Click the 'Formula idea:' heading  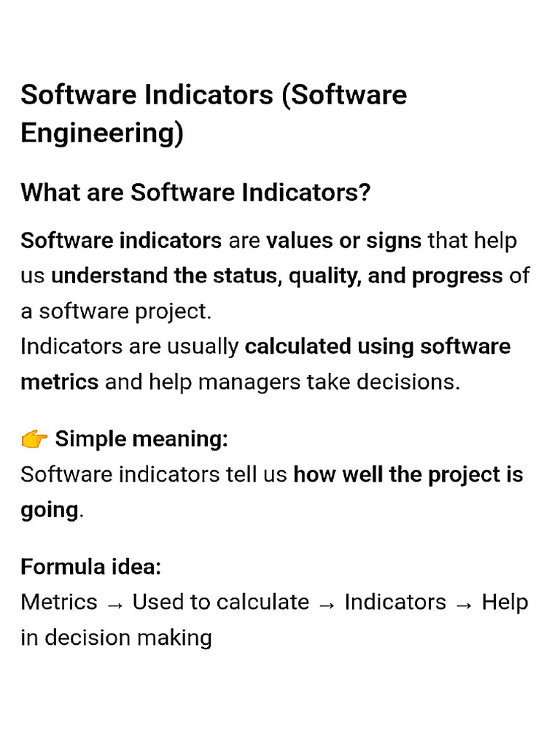(91, 567)
